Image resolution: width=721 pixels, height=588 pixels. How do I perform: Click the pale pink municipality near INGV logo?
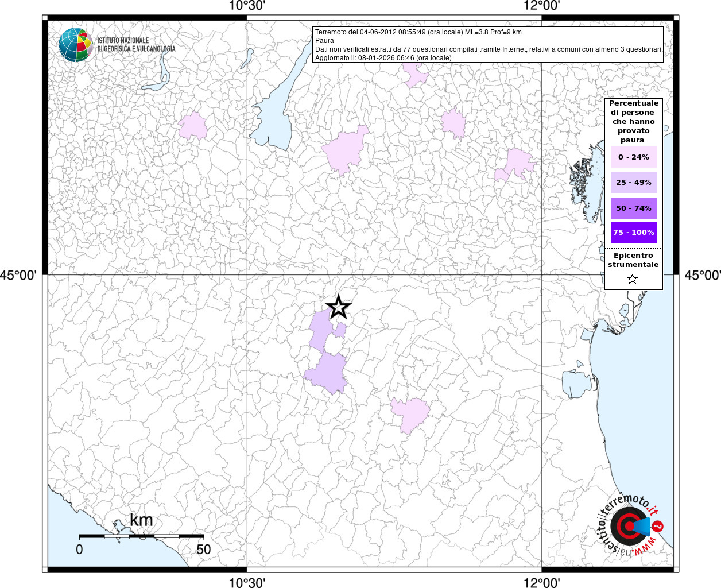click(x=192, y=125)
